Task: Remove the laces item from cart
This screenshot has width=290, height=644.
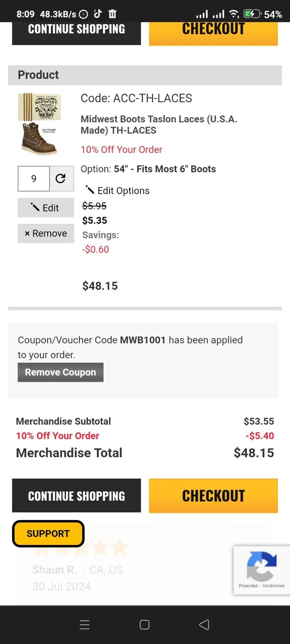Action: coord(46,234)
